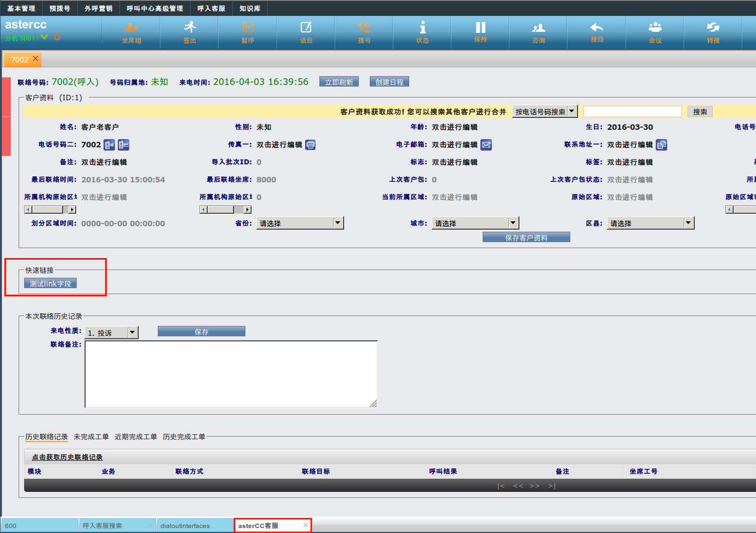
Task: Expand the 按电话号码搜索 search type dropdown
Action: (572, 111)
